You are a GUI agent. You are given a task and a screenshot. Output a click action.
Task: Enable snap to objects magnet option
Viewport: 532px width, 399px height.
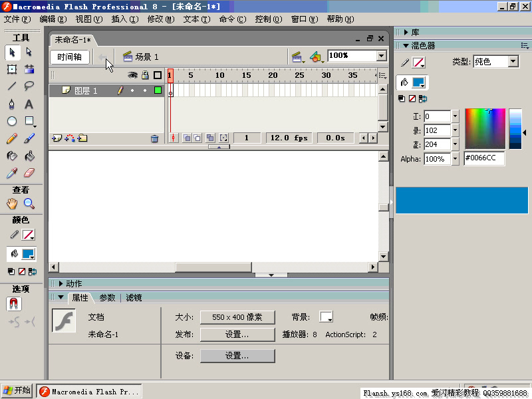tap(15, 305)
